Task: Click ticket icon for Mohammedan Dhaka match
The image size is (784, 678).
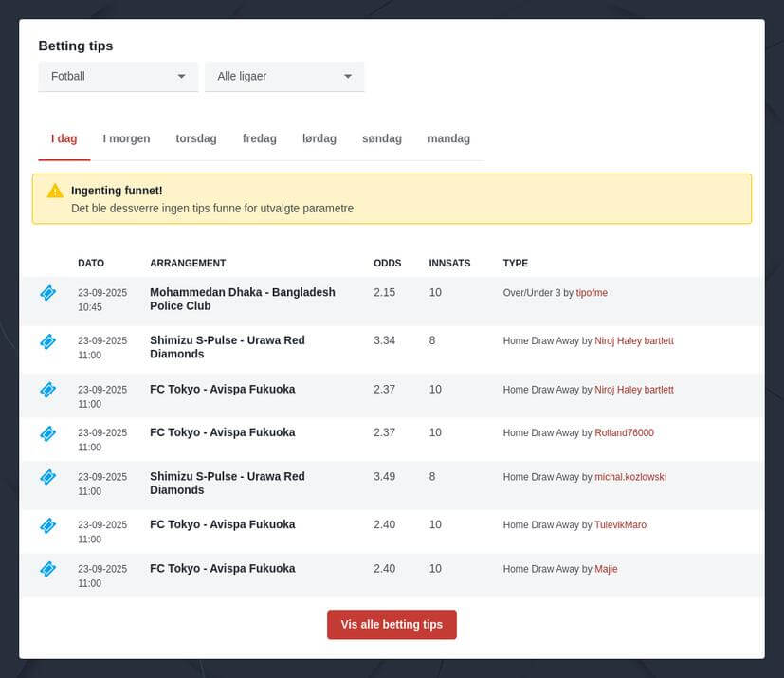Action: (x=48, y=293)
